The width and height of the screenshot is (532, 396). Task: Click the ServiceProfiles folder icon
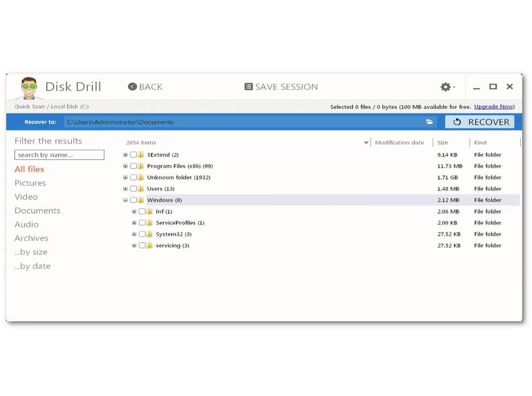point(150,223)
